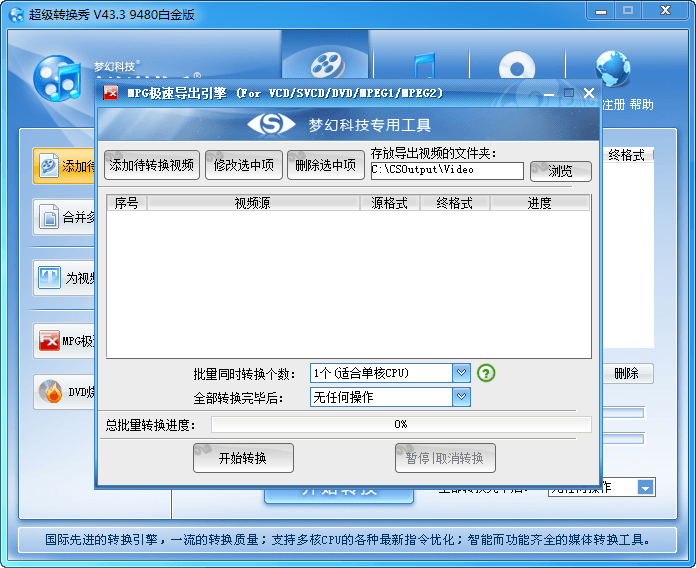The height and width of the screenshot is (568, 696).
Task: Click the DVD burn flame icon
Action: click(49, 392)
